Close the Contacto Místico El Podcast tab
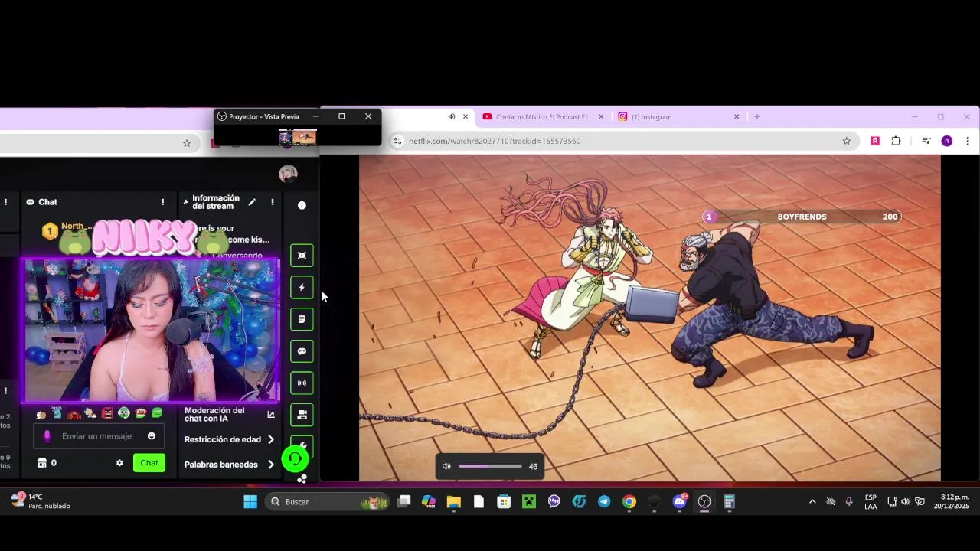The height and width of the screenshot is (551, 980). coord(601,117)
